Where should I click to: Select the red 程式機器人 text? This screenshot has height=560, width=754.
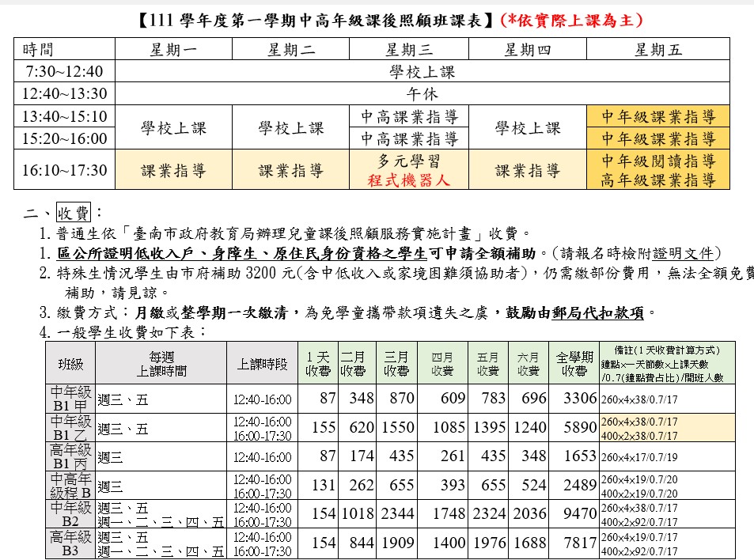[x=409, y=180]
